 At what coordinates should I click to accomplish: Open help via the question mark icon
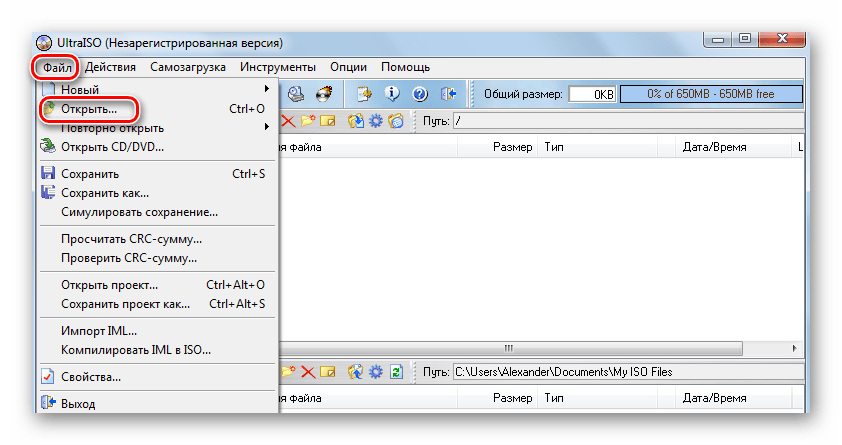[x=420, y=94]
